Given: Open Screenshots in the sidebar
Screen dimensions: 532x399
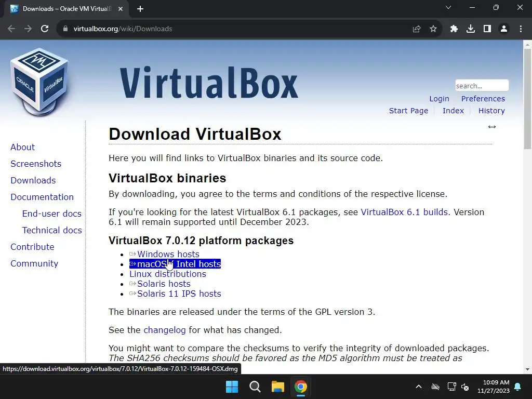Looking at the screenshot, I should pyautogui.click(x=36, y=164).
